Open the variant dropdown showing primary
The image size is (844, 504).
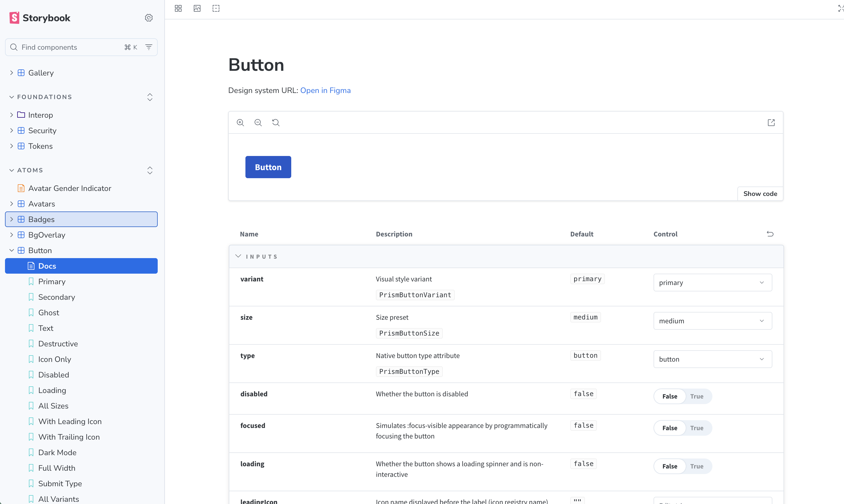pyautogui.click(x=713, y=283)
